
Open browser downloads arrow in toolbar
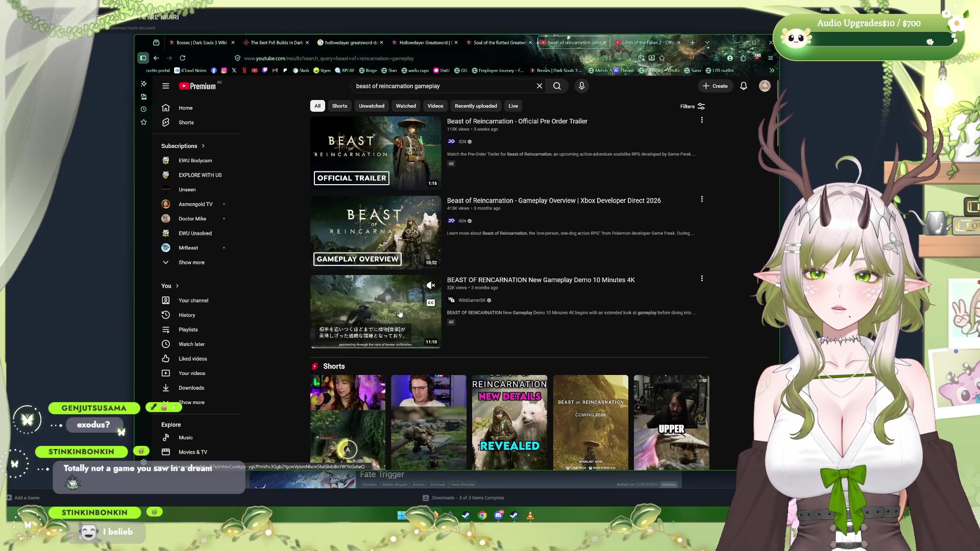[x=716, y=58]
